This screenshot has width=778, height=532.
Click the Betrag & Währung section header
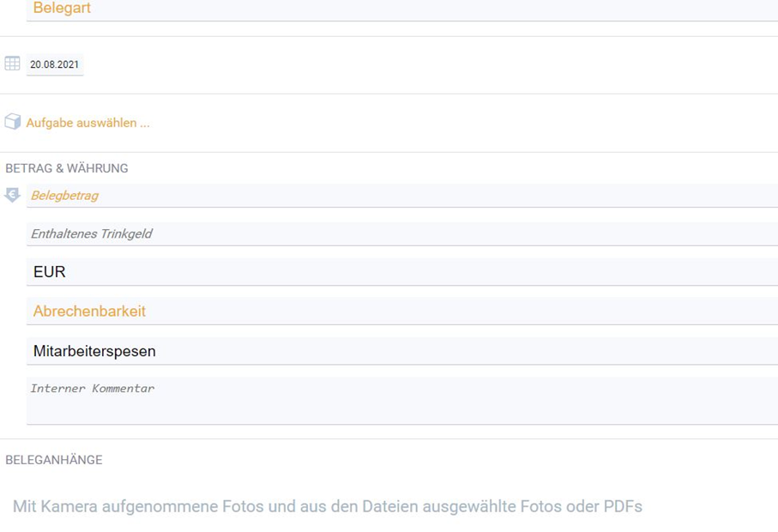(67, 168)
